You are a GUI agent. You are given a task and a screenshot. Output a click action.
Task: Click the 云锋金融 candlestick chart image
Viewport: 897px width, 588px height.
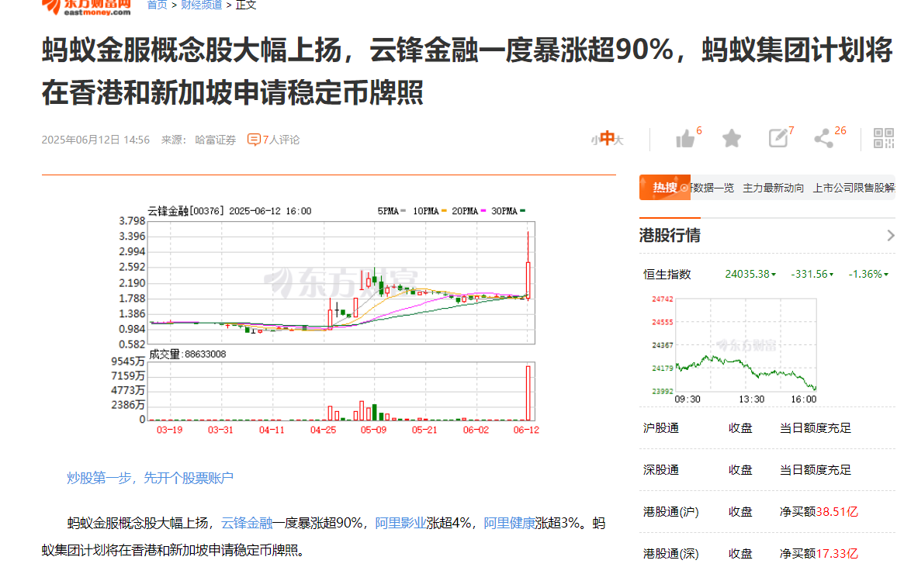pos(325,320)
